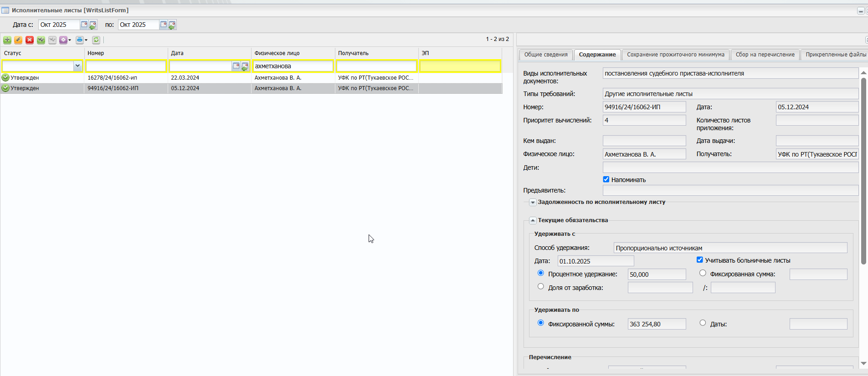Open calendar picker for 'по' date field
The width and height of the screenshot is (868, 376).
tap(164, 25)
